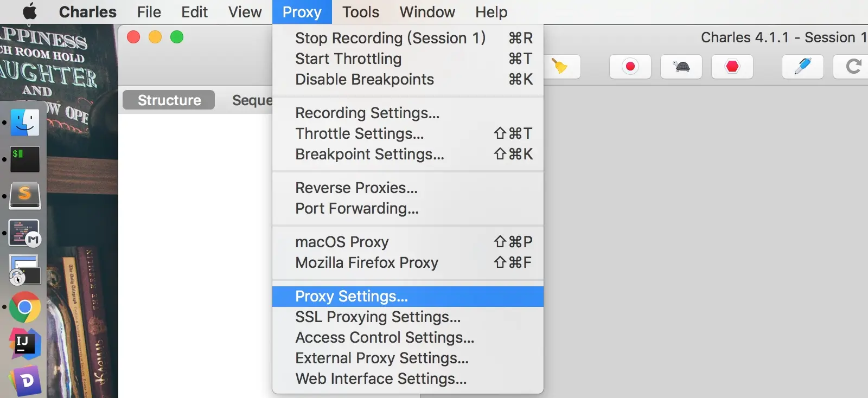This screenshot has width=868, height=398.
Task: Open the Apple menu
Action: click(x=30, y=12)
